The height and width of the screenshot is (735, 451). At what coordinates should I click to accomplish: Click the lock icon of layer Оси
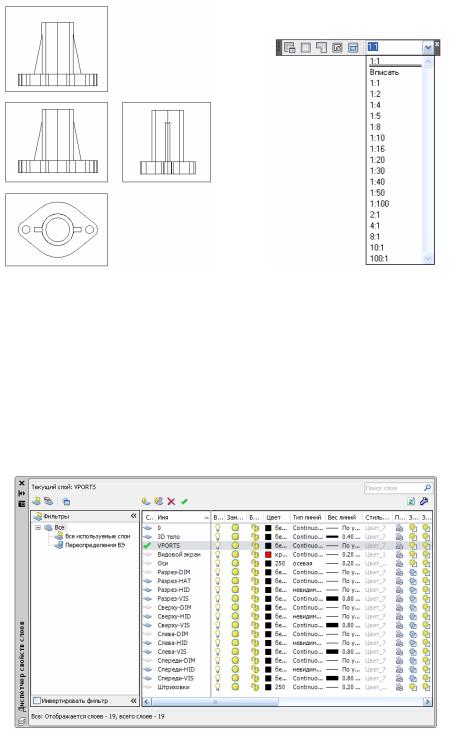pyautogui.click(x=255, y=563)
